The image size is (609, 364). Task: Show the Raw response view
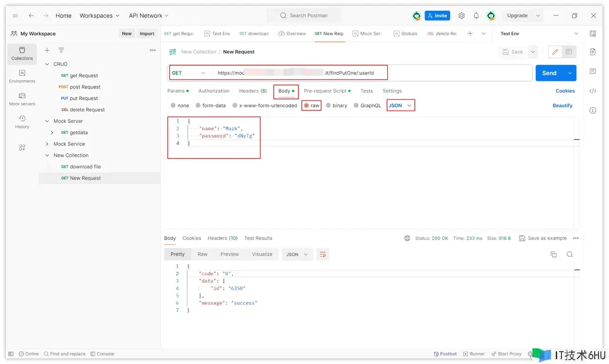click(202, 255)
